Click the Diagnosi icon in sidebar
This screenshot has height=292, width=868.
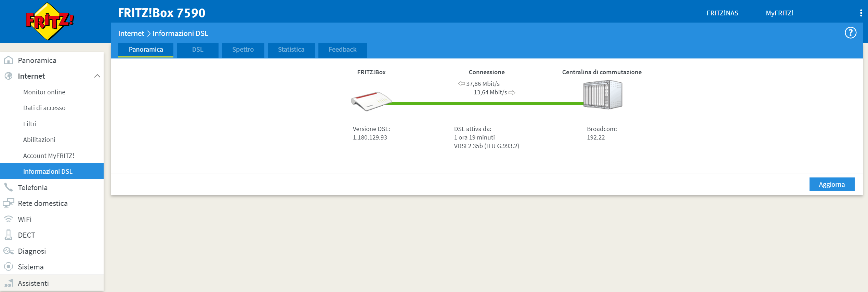9,251
